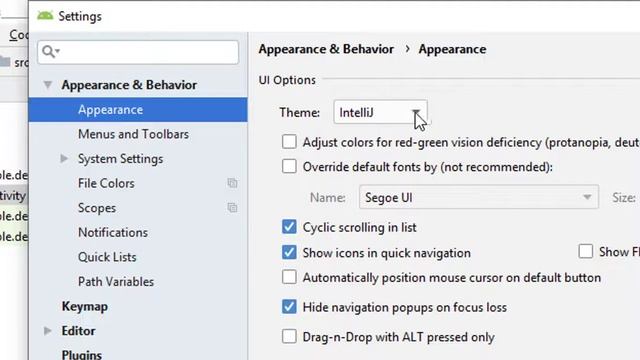Enable red-green vision deficiency color adjustment
The image size is (640, 360).
pyautogui.click(x=289, y=142)
